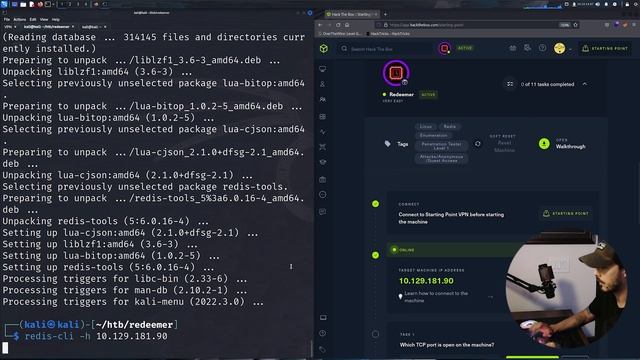This screenshot has width=640, height=360.
Task: Copy target IP 10.129.181.90
Action: tap(426, 281)
